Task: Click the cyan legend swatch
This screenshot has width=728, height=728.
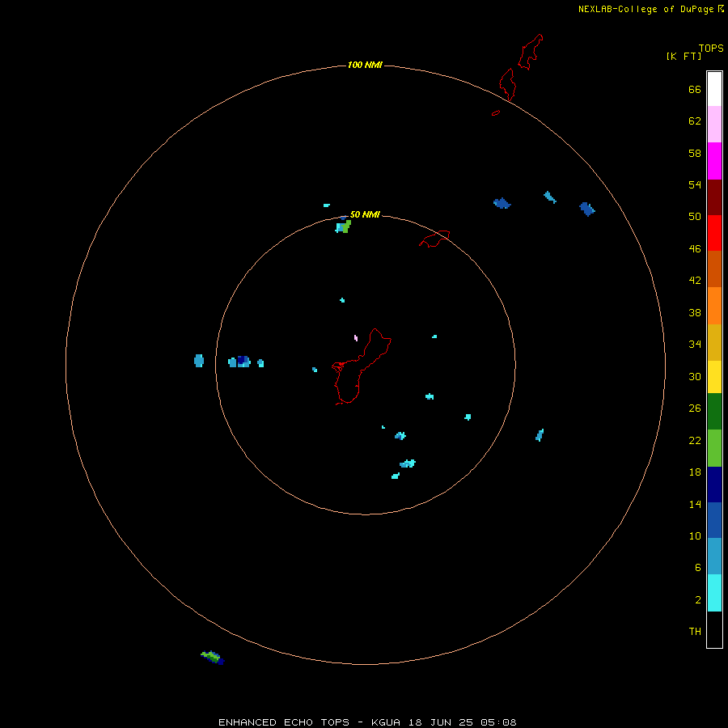Action: [x=714, y=593]
